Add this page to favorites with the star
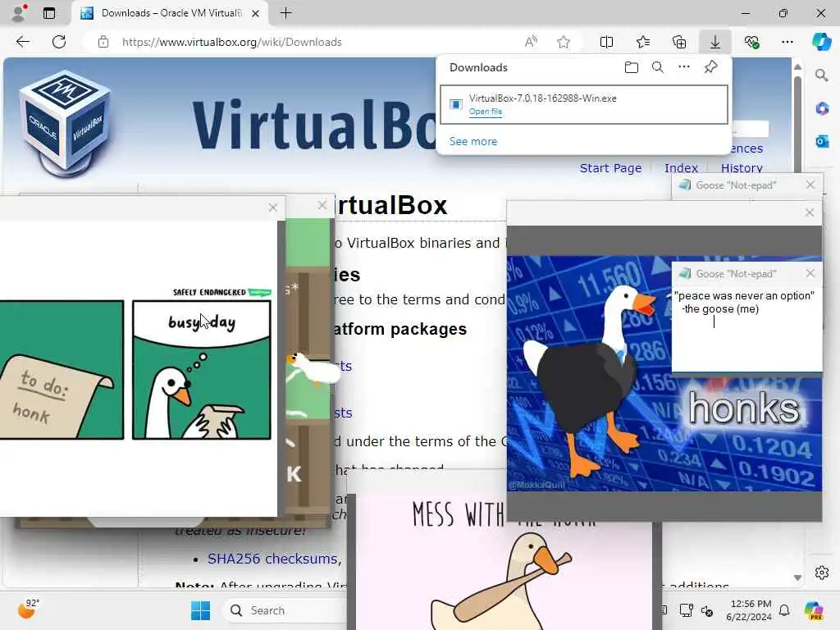 point(563,42)
